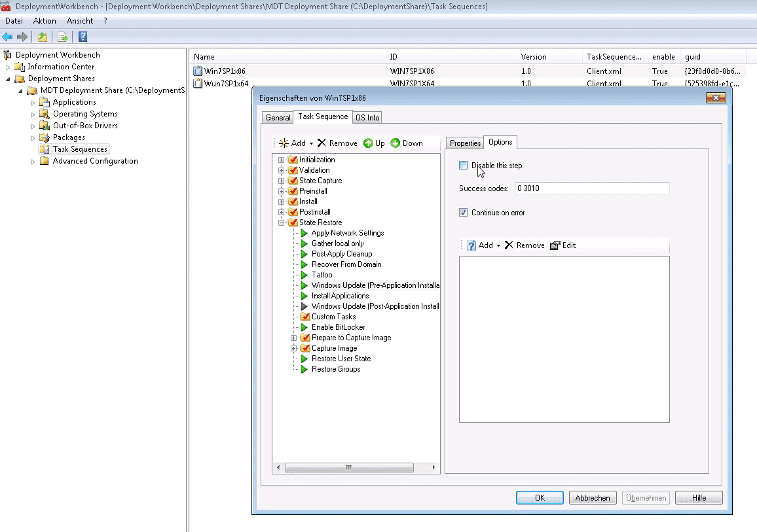The height and width of the screenshot is (532, 757).
Task: Expand the Capture Image group
Action: pyautogui.click(x=293, y=348)
